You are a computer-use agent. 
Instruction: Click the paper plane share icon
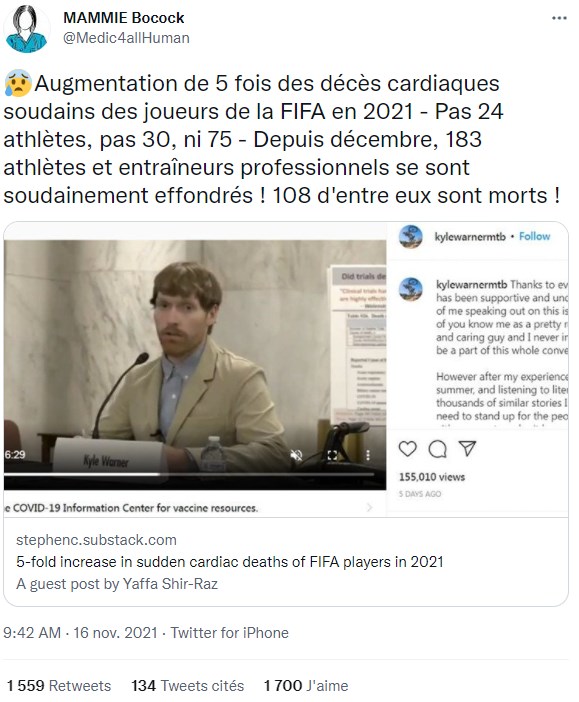coord(467,448)
